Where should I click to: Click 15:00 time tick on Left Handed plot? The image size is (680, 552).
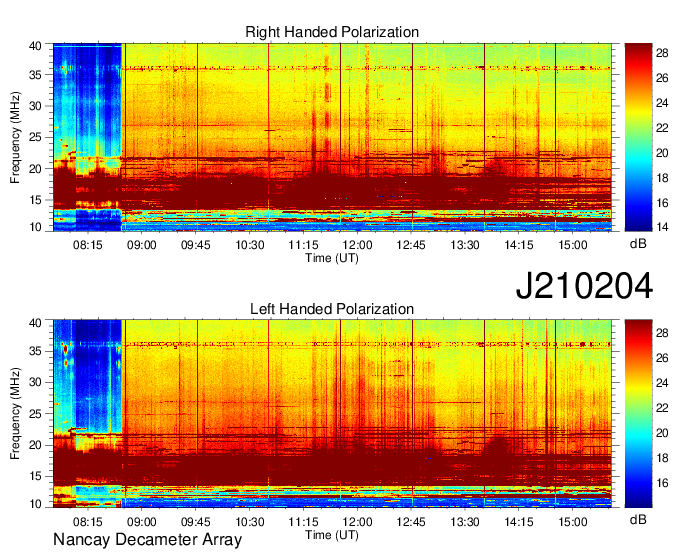pos(572,521)
